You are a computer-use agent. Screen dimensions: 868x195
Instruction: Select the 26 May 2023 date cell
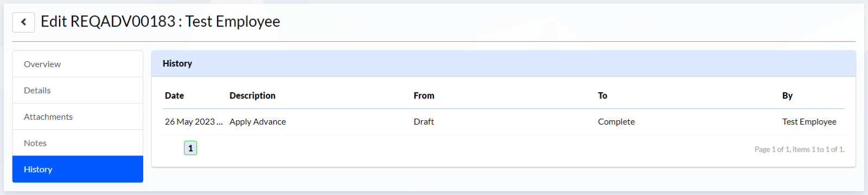pyautogui.click(x=194, y=121)
